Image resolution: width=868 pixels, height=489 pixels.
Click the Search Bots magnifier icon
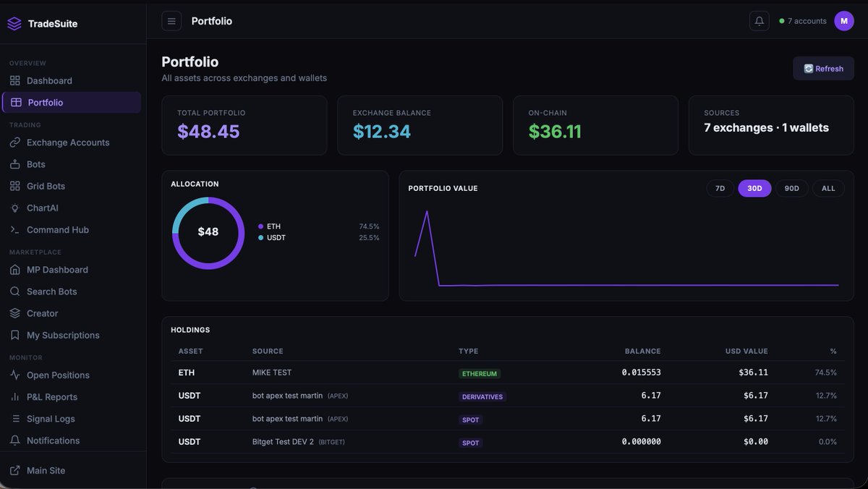(15, 292)
